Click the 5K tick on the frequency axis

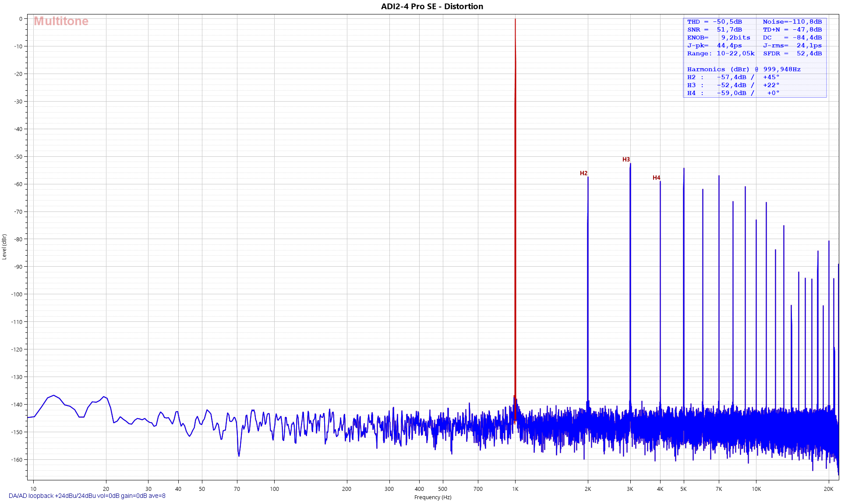(x=683, y=489)
